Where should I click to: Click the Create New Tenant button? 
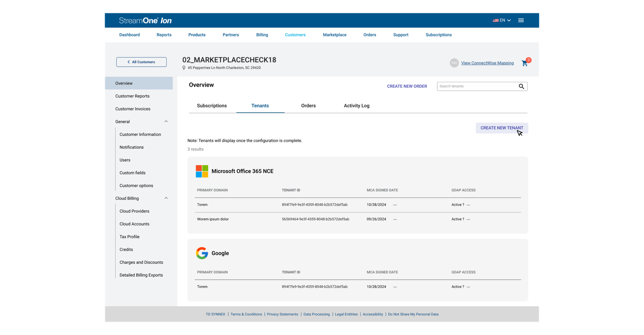502,128
